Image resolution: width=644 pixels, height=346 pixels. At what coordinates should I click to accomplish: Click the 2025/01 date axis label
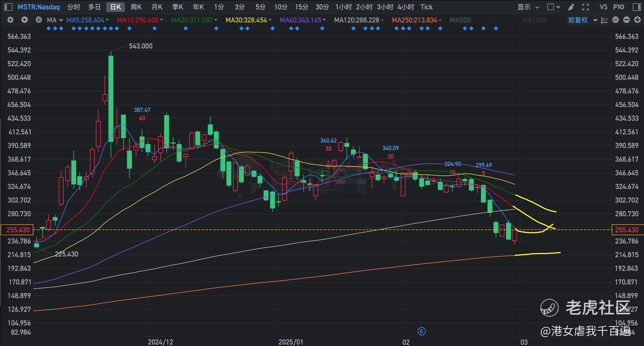(x=291, y=342)
